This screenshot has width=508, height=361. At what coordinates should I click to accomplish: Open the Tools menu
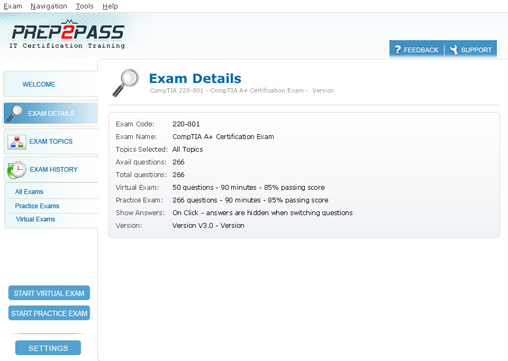[85, 6]
